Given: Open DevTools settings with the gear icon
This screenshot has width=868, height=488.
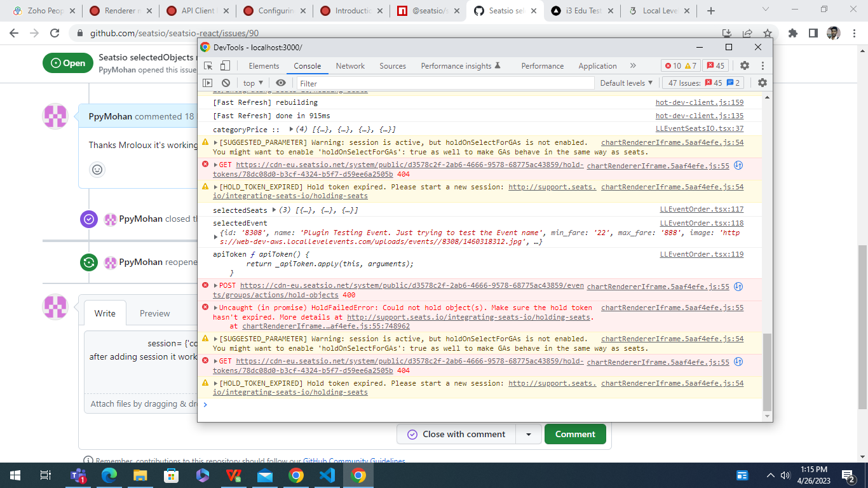Looking at the screenshot, I should (743, 65).
